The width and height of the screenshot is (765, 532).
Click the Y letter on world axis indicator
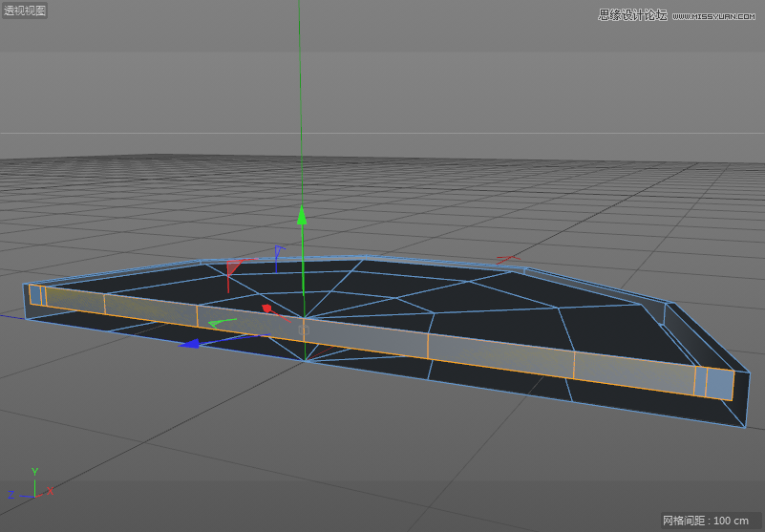34,472
